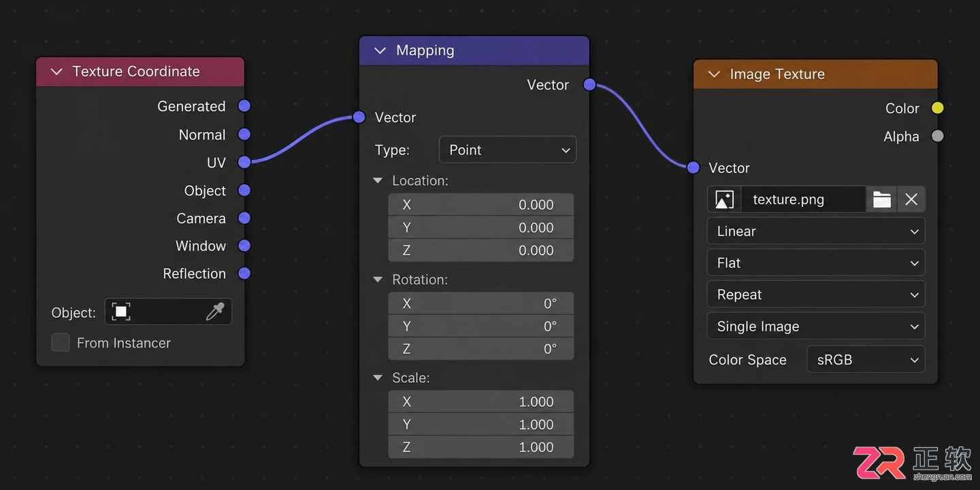This screenshot has height=490, width=980.
Task: Click the Scale X value field
Action: click(481, 402)
